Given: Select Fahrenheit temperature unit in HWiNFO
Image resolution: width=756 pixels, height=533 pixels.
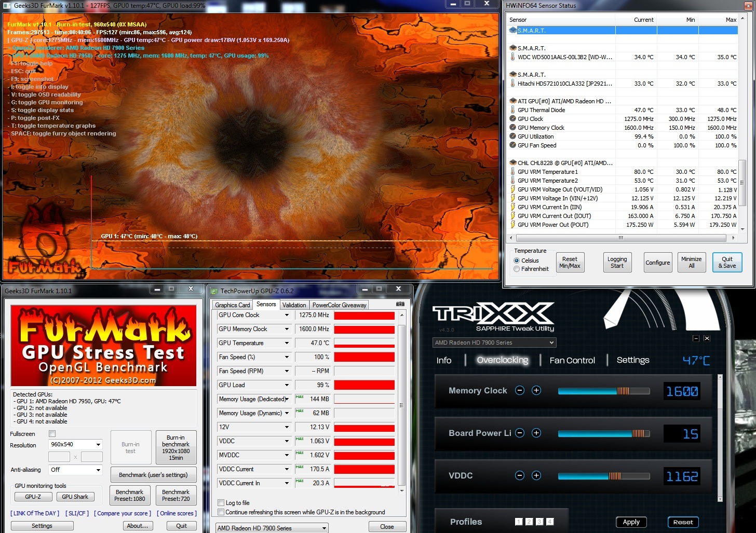Looking at the screenshot, I should (517, 269).
